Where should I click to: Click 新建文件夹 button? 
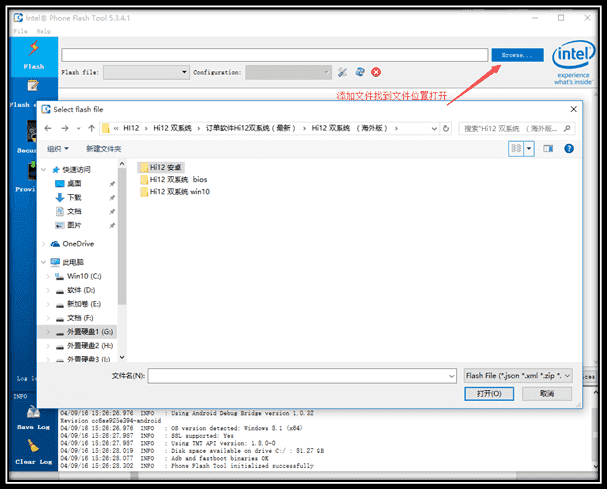click(103, 149)
